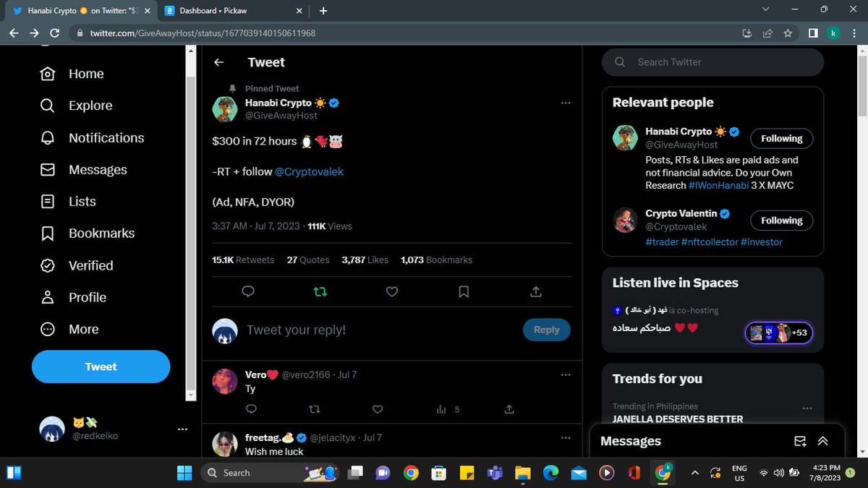
Task: View the 15.1K Retweets list
Action: [x=243, y=260]
